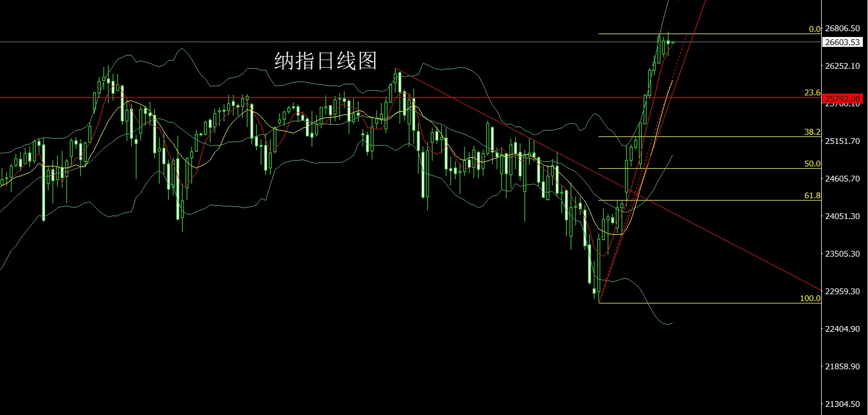Screen dimensions: 868x415
Task: Click the 23505.30 price axis value
Action: pyautogui.click(x=843, y=254)
